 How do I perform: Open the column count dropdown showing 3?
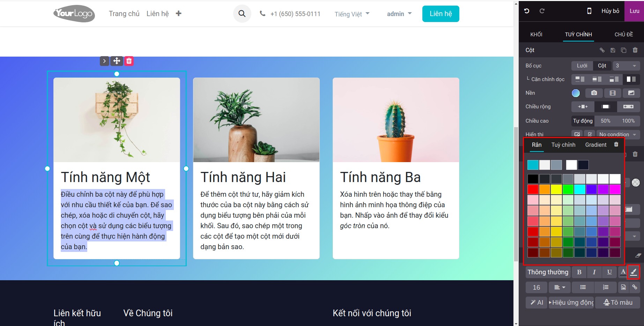click(x=627, y=66)
